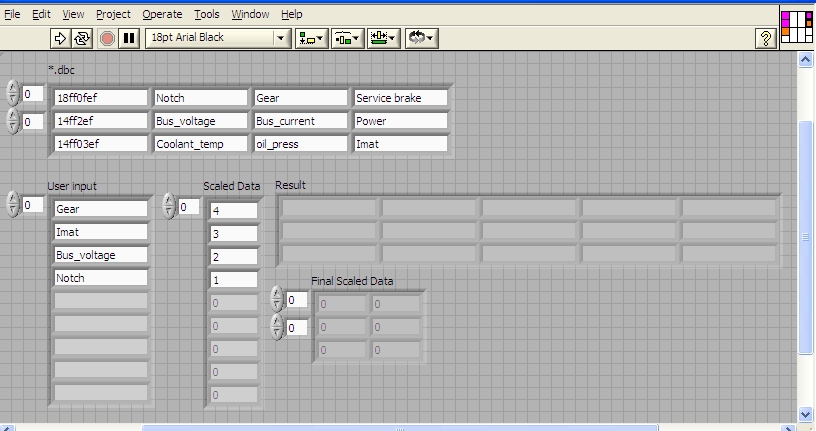Open the 18pt Arial Black font dropdown
This screenshot has height=431, width=816.
point(218,37)
